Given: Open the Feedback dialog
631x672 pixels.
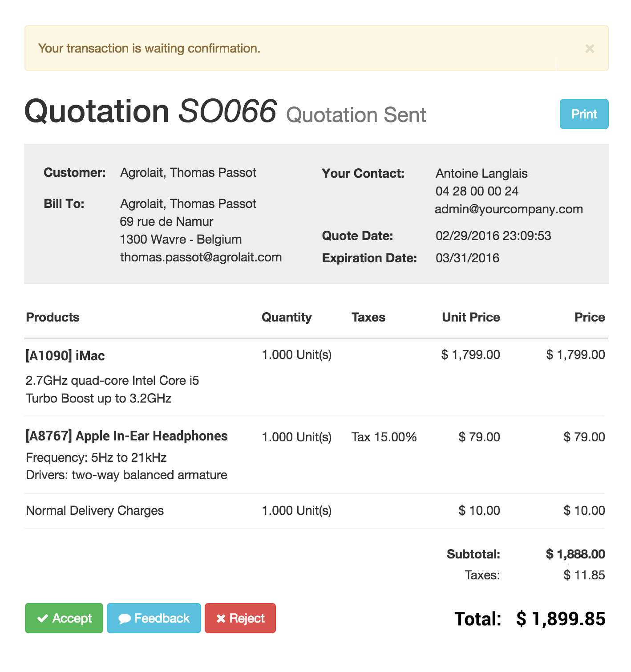Looking at the screenshot, I should (x=154, y=618).
